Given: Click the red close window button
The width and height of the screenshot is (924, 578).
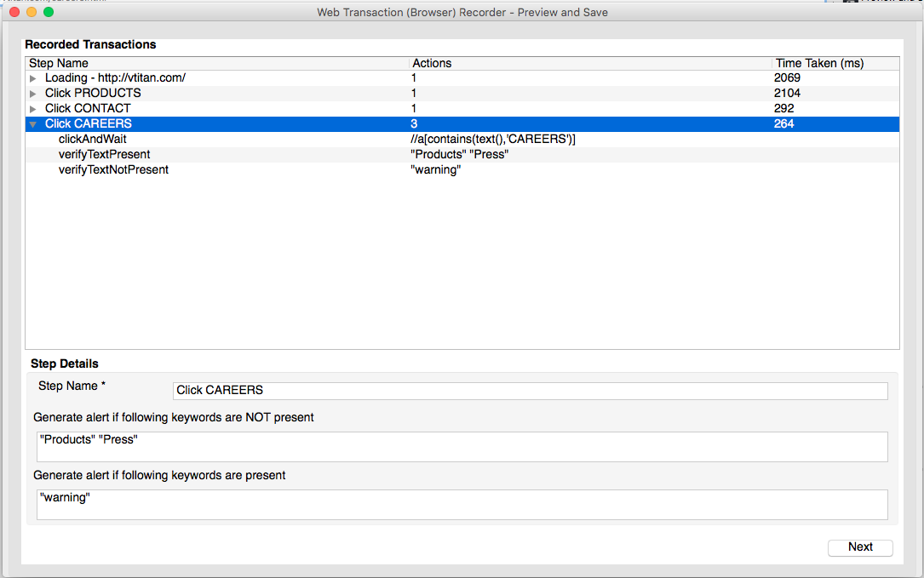Looking at the screenshot, I should pos(14,13).
